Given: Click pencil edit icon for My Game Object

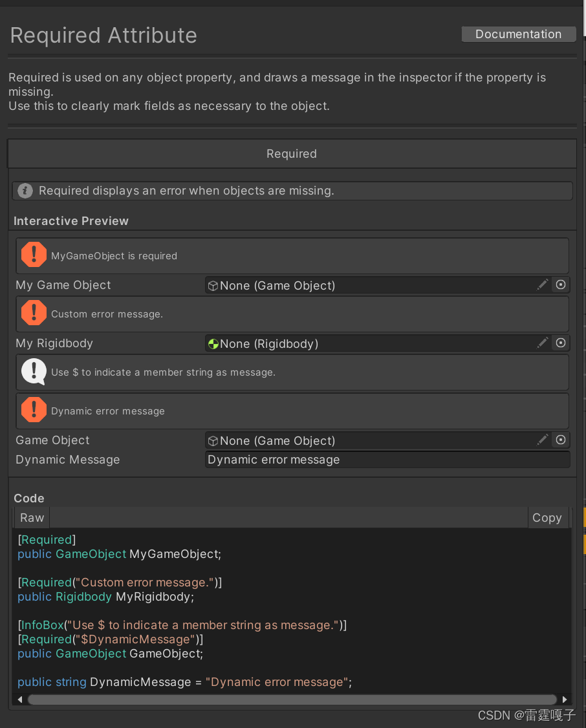Looking at the screenshot, I should (543, 284).
